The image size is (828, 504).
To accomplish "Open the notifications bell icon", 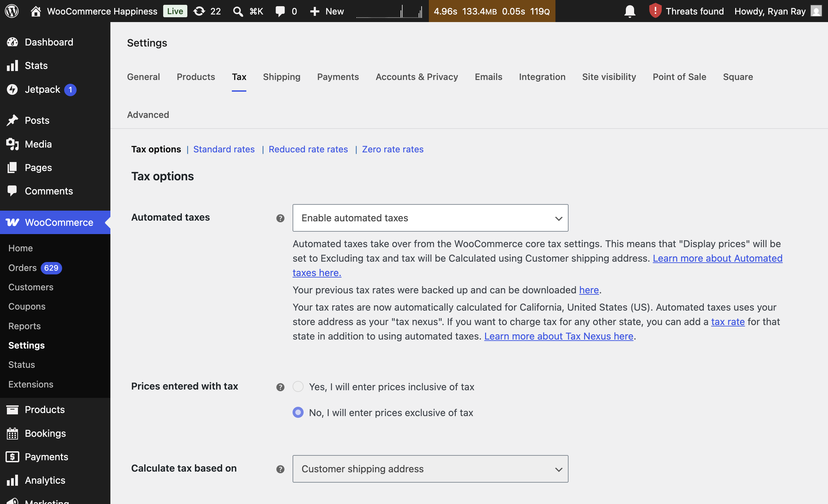I will pos(630,11).
